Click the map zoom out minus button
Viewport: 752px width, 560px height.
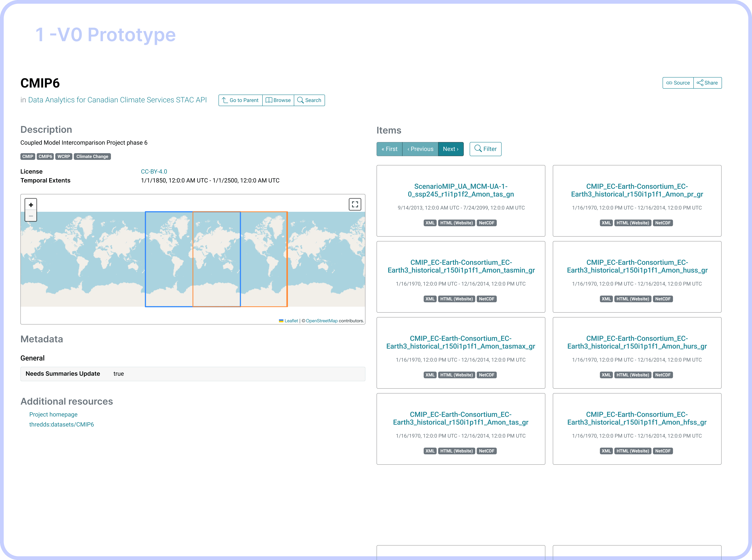(x=31, y=216)
